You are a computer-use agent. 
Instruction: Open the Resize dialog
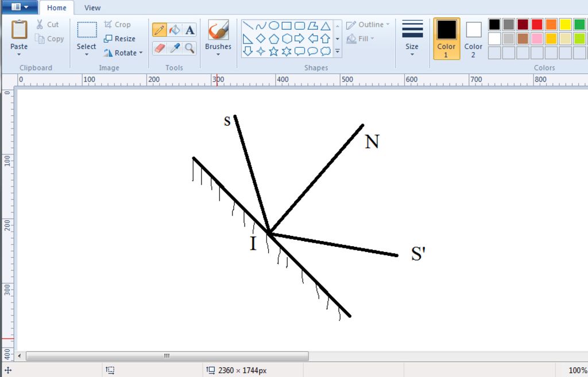[x=119, y=38]
